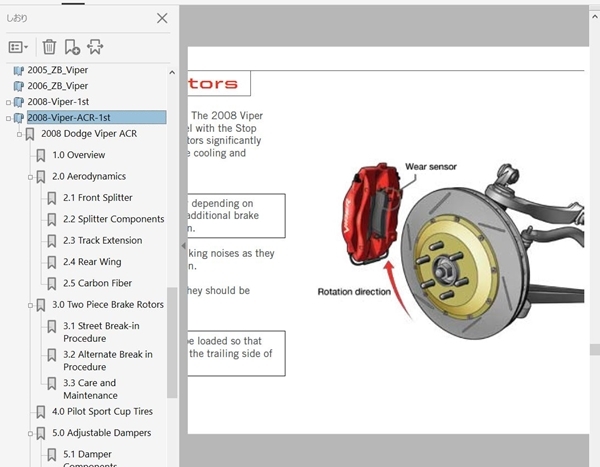Go to 2.0 Aerodynamics bookmark
The height and width of the screenshot is (467, 600).
click(89, 176)
